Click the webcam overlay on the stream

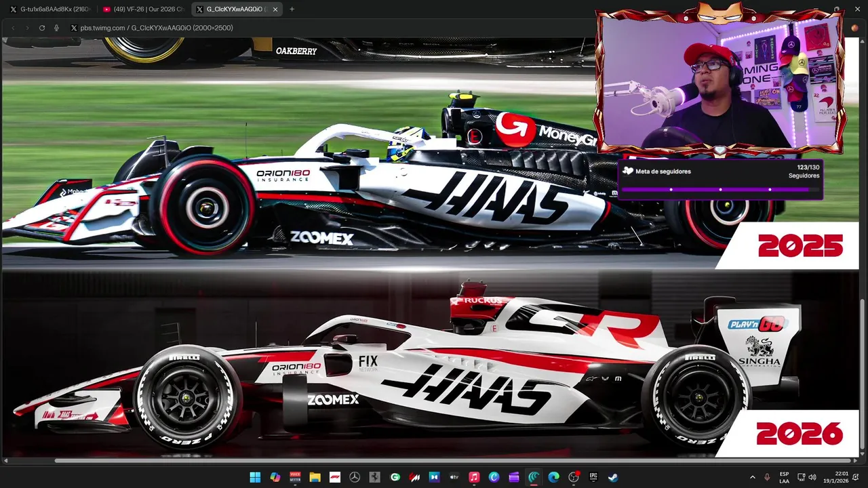pyautogui.click(x=720, y=80)
